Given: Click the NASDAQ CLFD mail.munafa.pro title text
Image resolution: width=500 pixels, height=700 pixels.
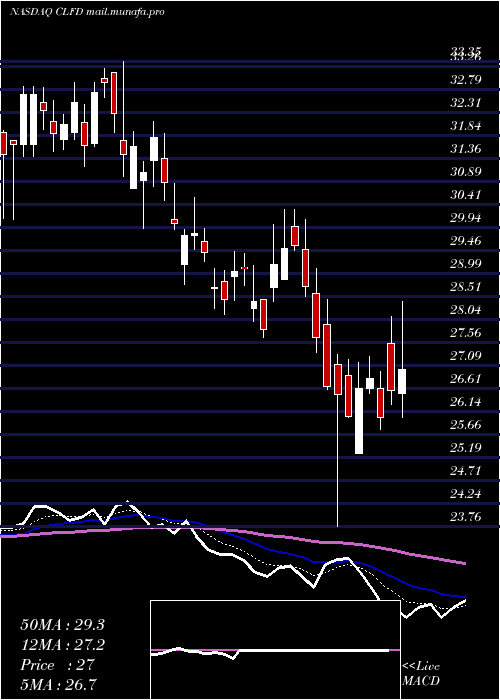Looking at the screenshot, I should (87, 12).
